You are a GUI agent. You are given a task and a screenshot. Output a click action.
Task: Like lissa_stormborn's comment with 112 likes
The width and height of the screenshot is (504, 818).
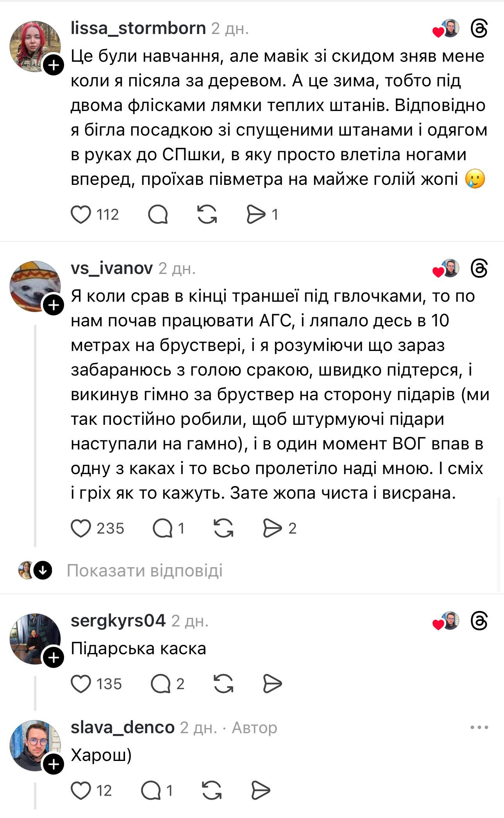(81, 215)
